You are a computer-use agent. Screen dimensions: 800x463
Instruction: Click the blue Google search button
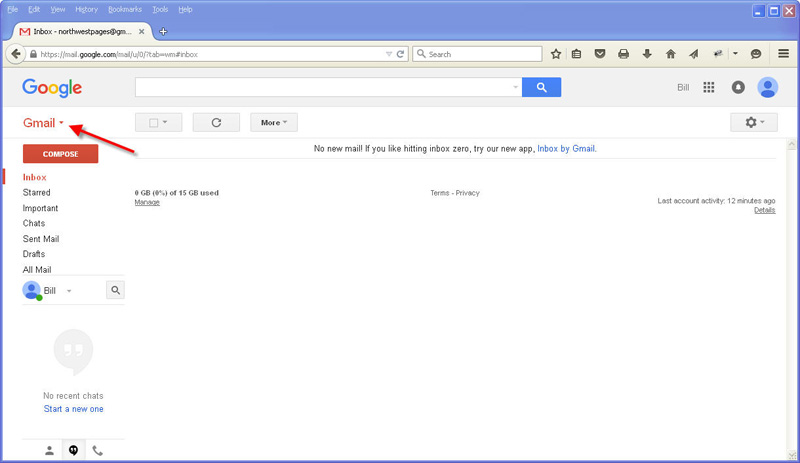(x=541, y=87)
